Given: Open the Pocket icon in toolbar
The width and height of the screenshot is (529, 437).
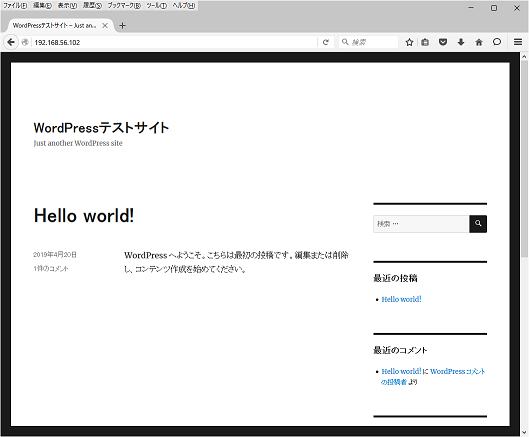Looking at the screenshot, I should 443,42.
